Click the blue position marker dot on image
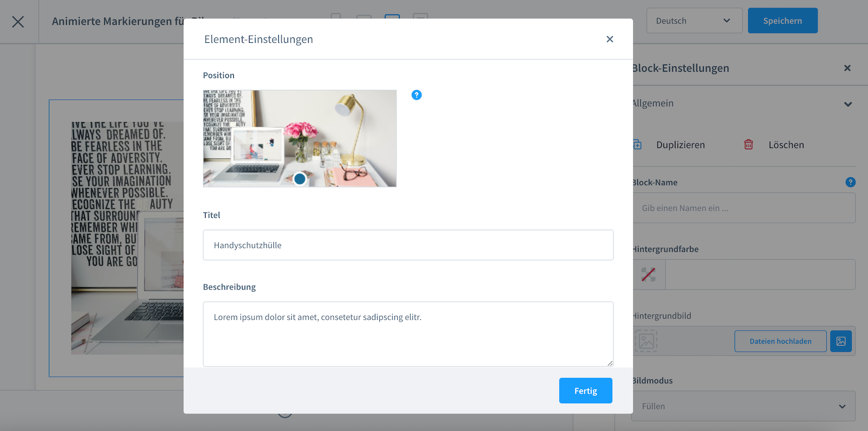The width and height of the screenshot is (868, 431). click(x=299, y=178)
